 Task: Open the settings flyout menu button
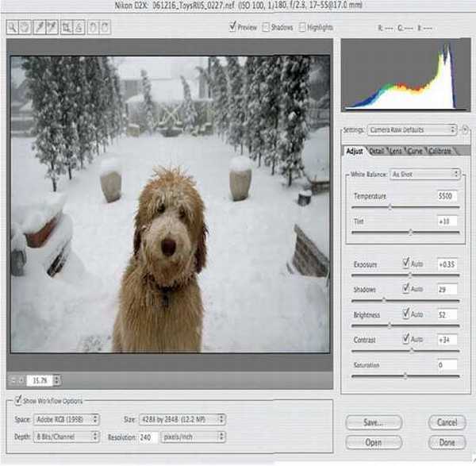click(465, 129)
